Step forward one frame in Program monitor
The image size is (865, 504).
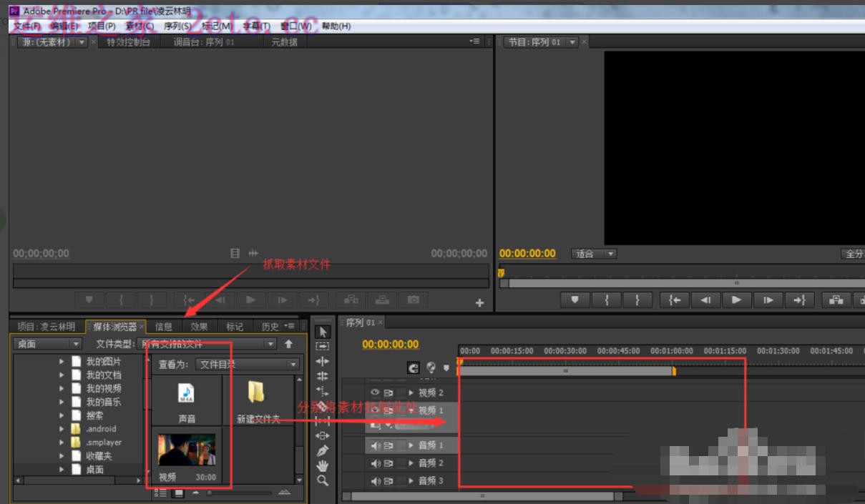[x=768, y=300]
